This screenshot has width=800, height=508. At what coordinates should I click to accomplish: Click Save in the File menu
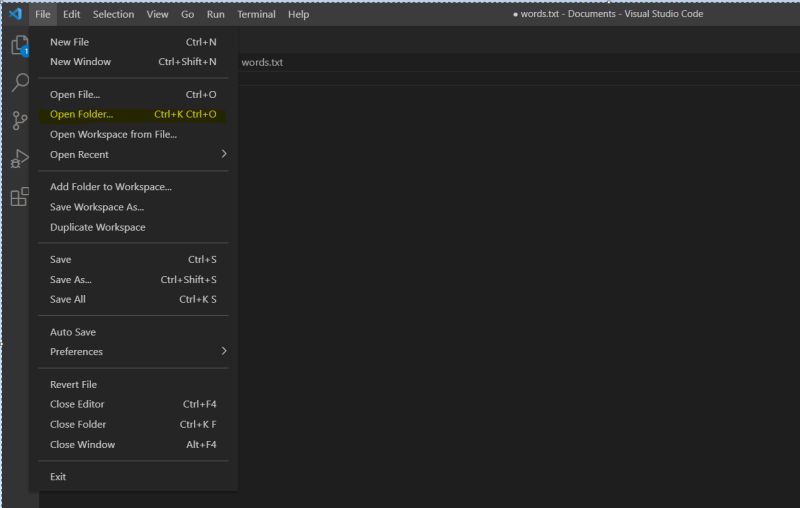(x=133, y=260)
